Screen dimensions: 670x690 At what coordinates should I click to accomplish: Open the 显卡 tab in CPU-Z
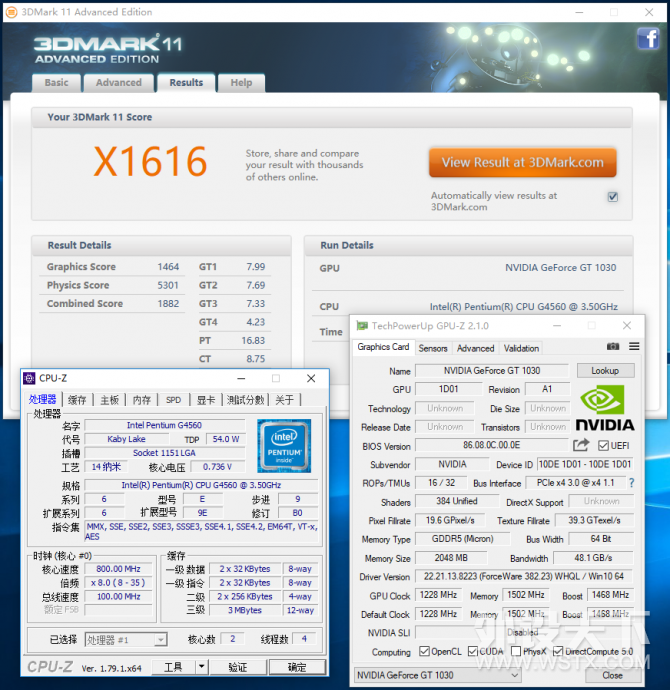(205, 400)
